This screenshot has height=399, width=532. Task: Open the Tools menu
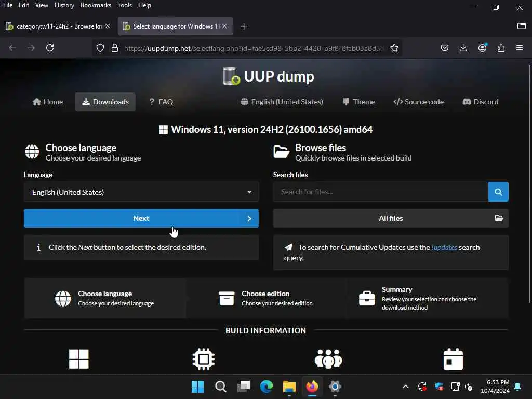click(x=125, y=5)
